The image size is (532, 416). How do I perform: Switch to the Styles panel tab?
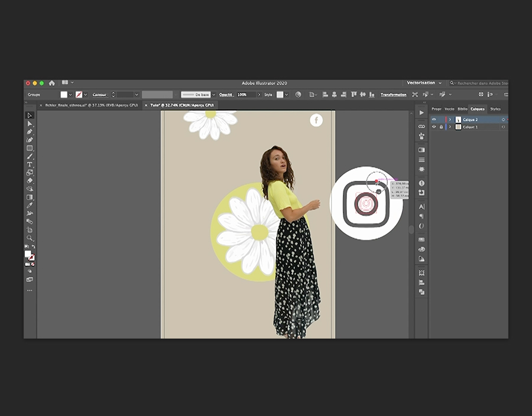pyautogui.click(x=495, y=109)
